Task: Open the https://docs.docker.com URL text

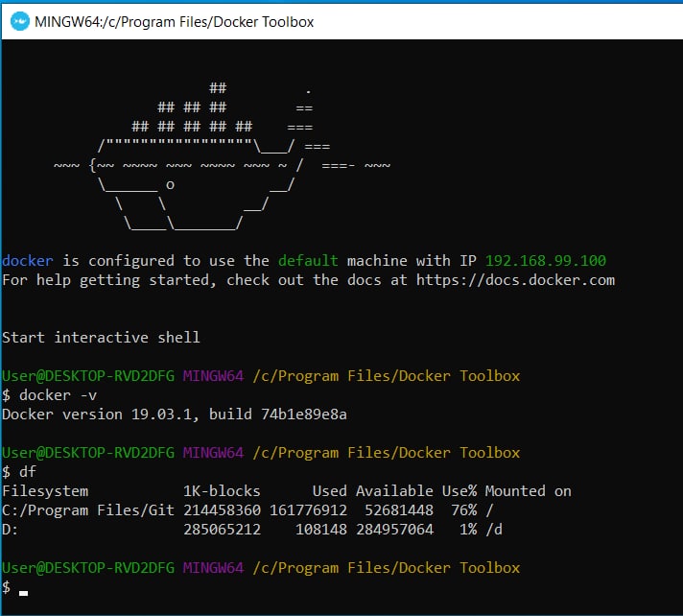Action: [515, 279]
